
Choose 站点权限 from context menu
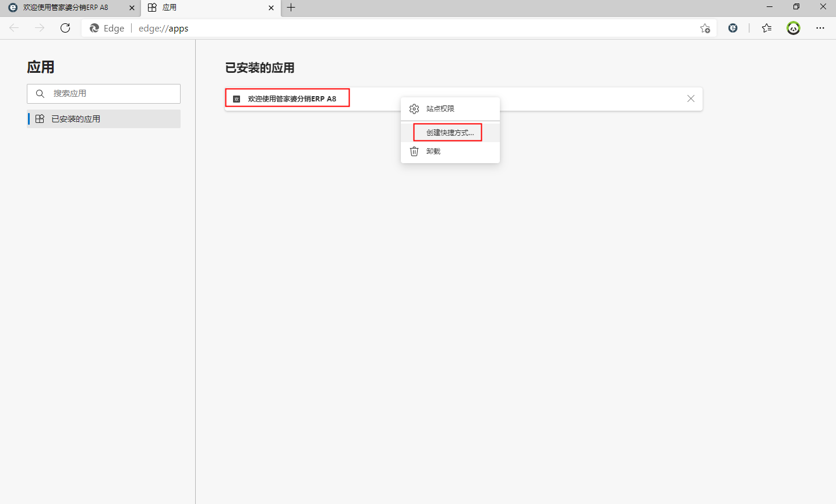pos(450,109)
